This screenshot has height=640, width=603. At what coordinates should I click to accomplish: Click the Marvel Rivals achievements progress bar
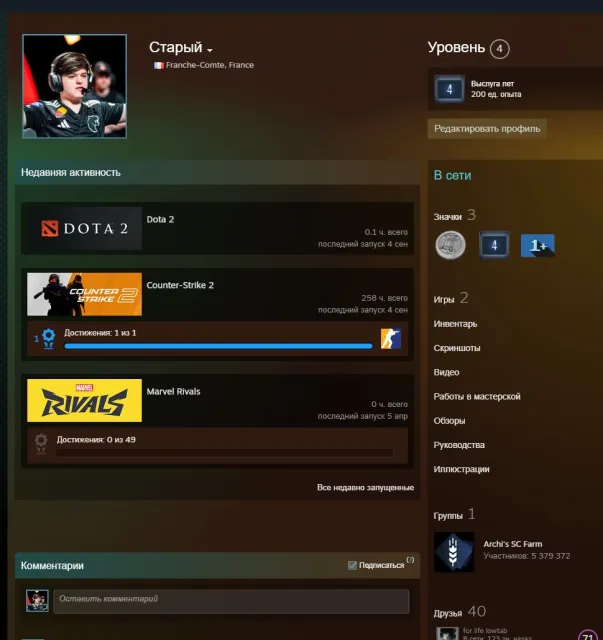225,453
